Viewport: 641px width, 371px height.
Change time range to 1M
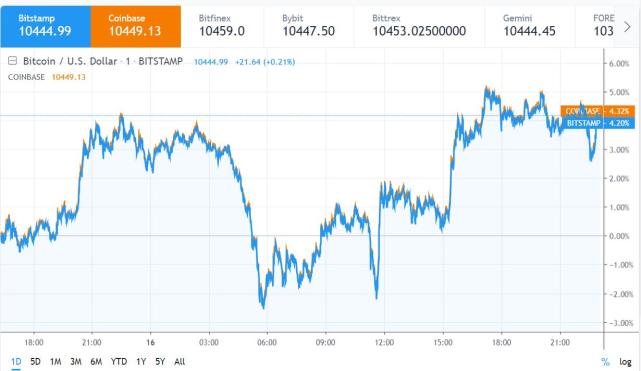click(56, 362)
